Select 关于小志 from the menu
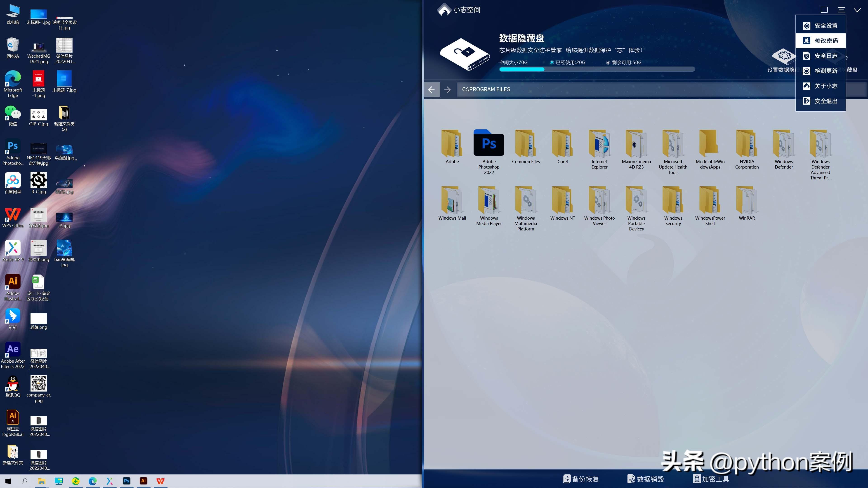Screen dimensions: 868x488 [820, 86]
